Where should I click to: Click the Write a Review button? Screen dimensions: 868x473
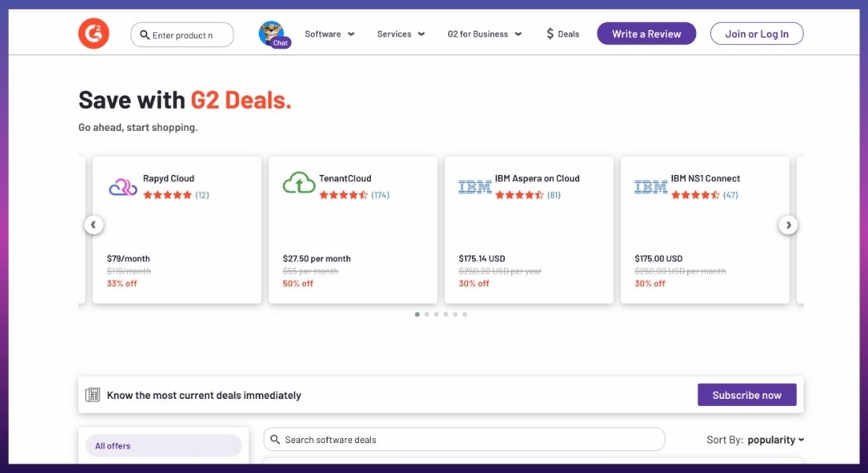[646, 34]
